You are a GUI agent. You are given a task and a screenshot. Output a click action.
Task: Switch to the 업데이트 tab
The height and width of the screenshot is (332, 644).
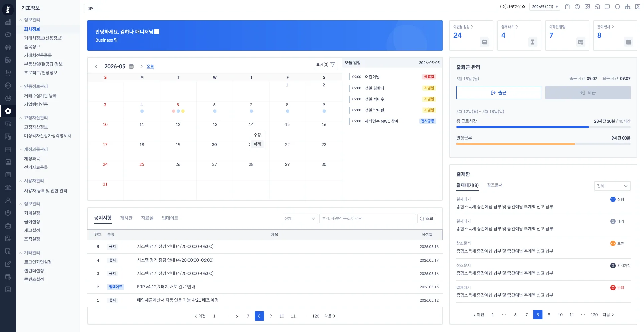[170, 218]
